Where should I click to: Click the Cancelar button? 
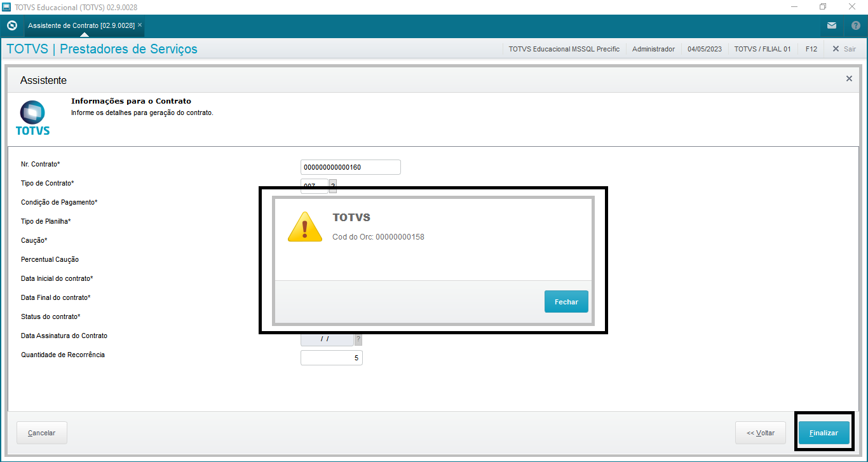pyautogui.click(x=42, y=433)
